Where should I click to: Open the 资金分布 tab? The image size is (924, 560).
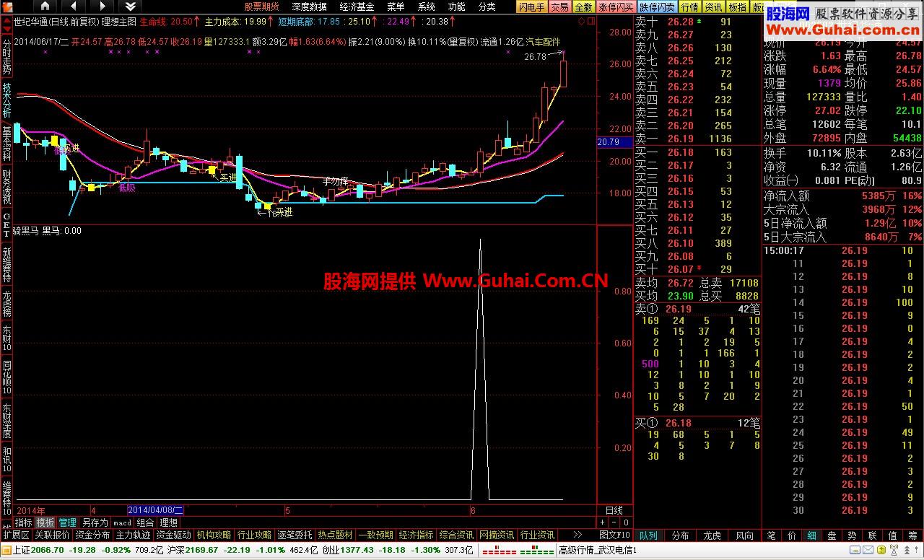coord(92,535)
